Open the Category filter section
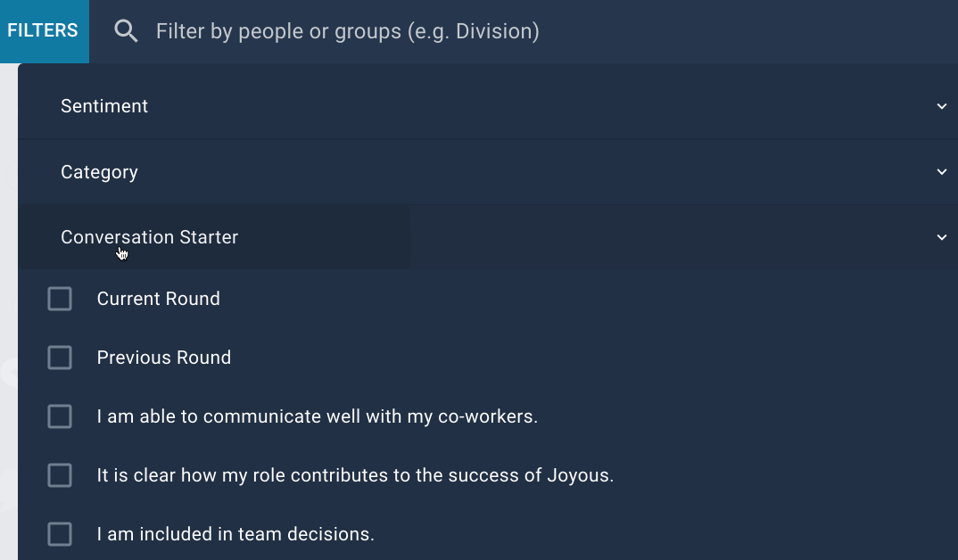Viewport: 958px width, 560px height. pos(488,172)
